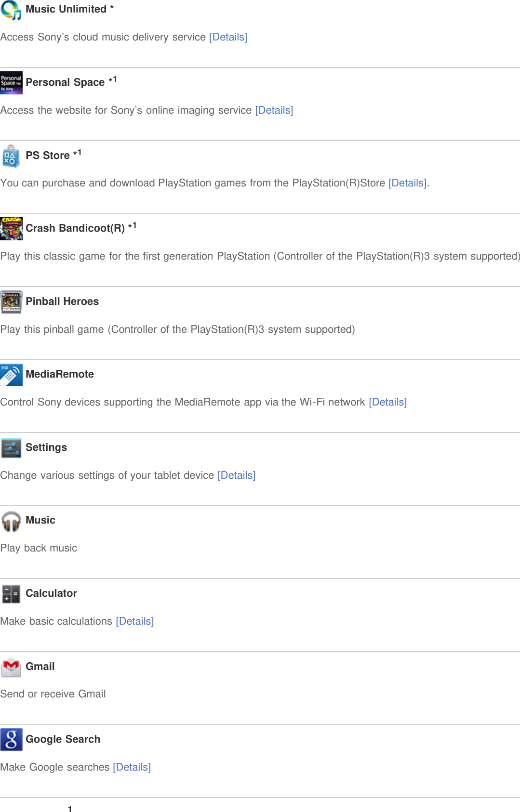The width and height of the screenshot is (520, 812).
Task: Click the Crash Bandicoot game icon
Action: click(x=11, y=229)
